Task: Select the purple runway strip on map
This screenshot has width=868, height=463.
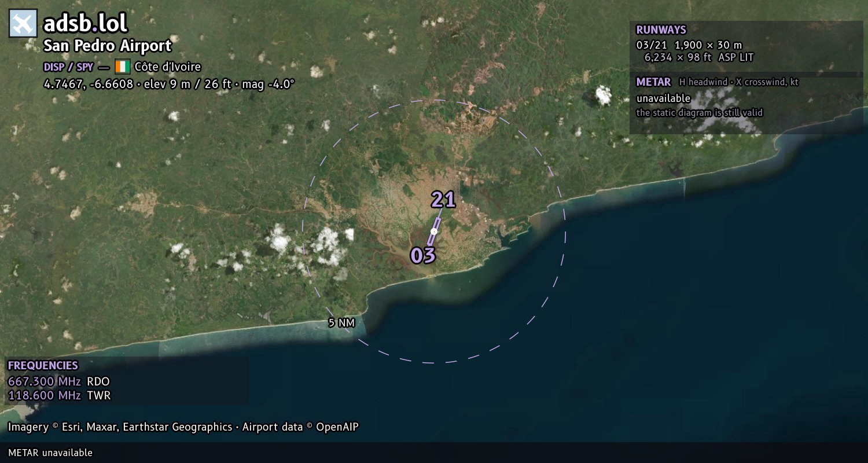Action: pyautogui.click(x=434, y=231)
